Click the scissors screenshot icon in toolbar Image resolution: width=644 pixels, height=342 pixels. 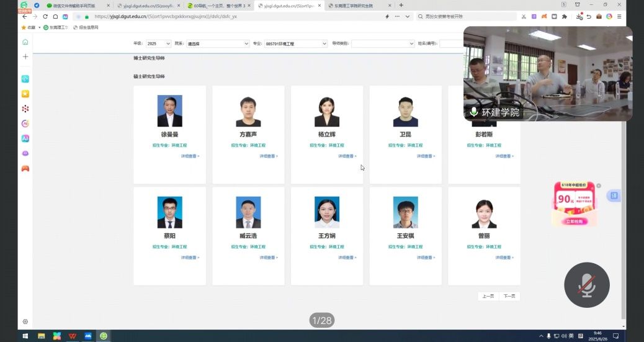524,17
